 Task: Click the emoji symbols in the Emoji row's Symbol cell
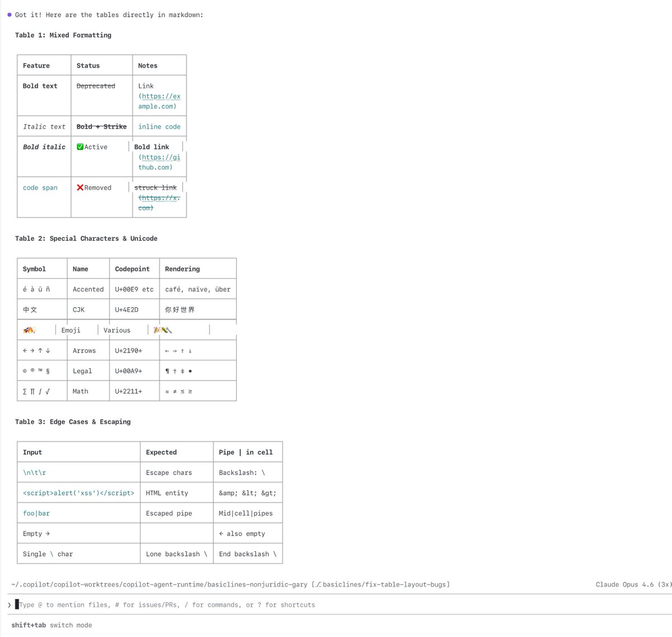click(x=29, y=330)
